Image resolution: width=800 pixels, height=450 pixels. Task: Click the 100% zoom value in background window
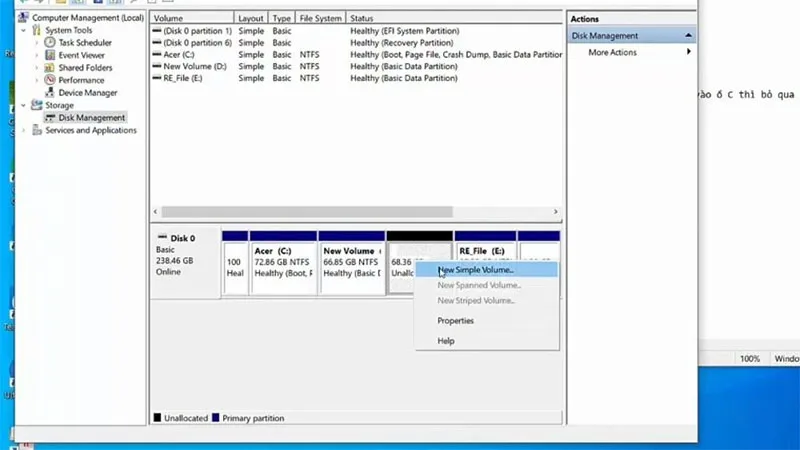pos(749,359)
